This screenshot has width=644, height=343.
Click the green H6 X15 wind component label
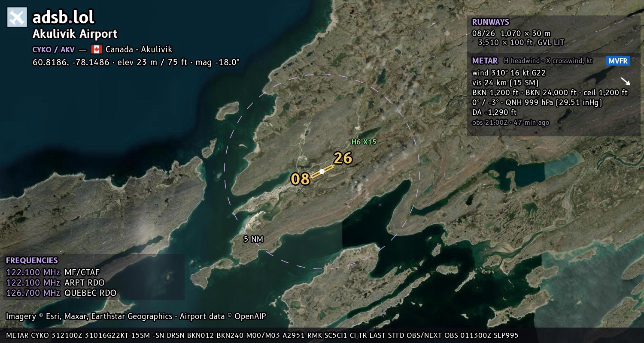364,142
